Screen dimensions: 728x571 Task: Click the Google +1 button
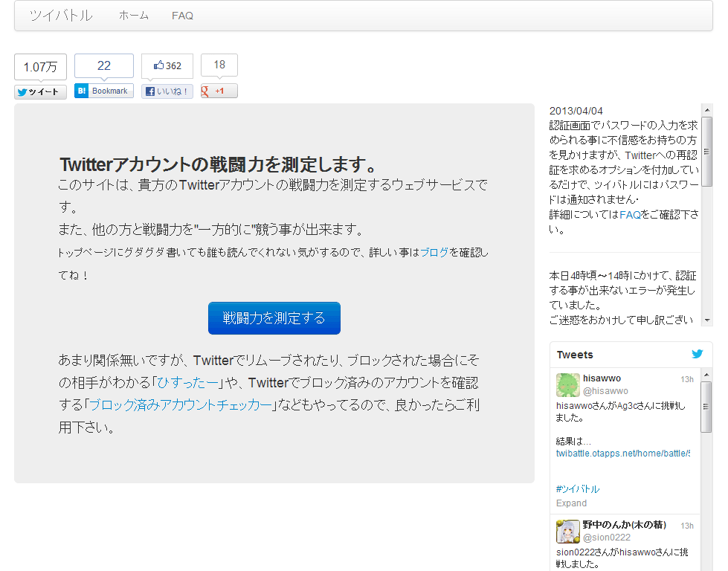coord(219,91)
